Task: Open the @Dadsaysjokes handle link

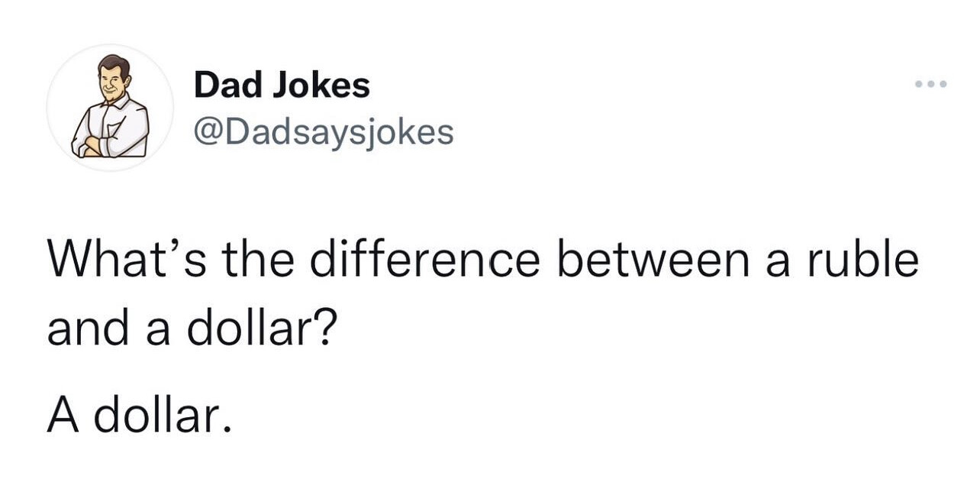Action: tap(324, 132)
